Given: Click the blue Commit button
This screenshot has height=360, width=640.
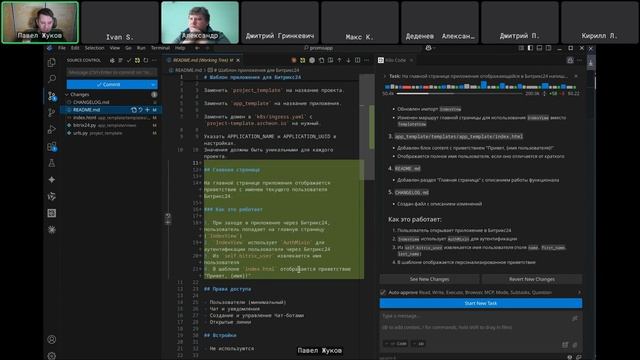Looking at the screenshot, I should click(108, 84).
